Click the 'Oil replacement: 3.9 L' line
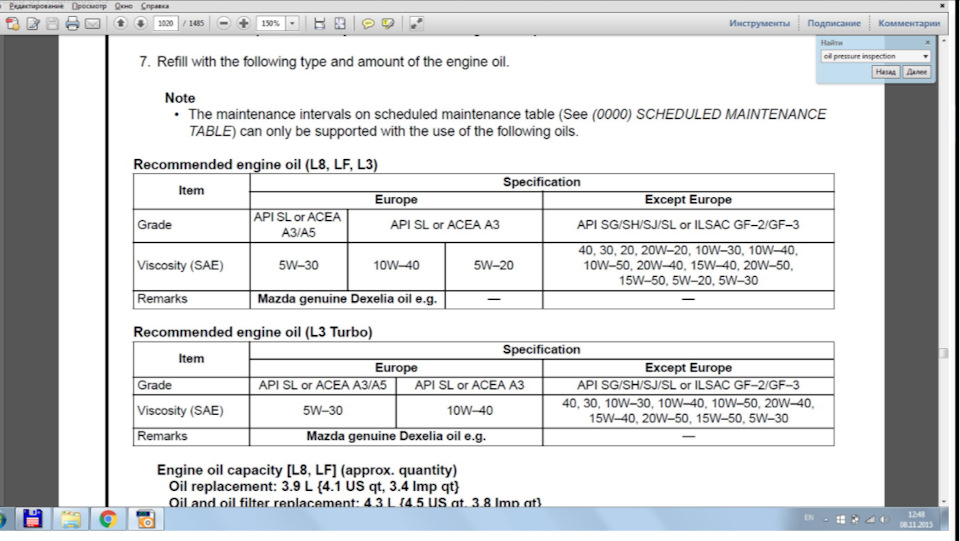This screenshot has height=541, width=960. tap(314, 487)
